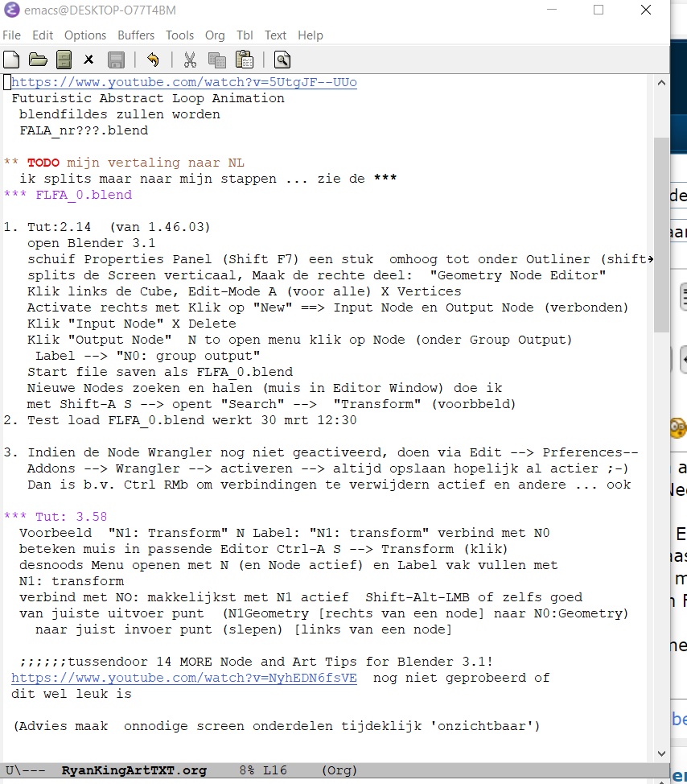This screenshot has width=687, height=784.
Task: Click the scrollbar up arrow
Action: (x=661, y=83)
